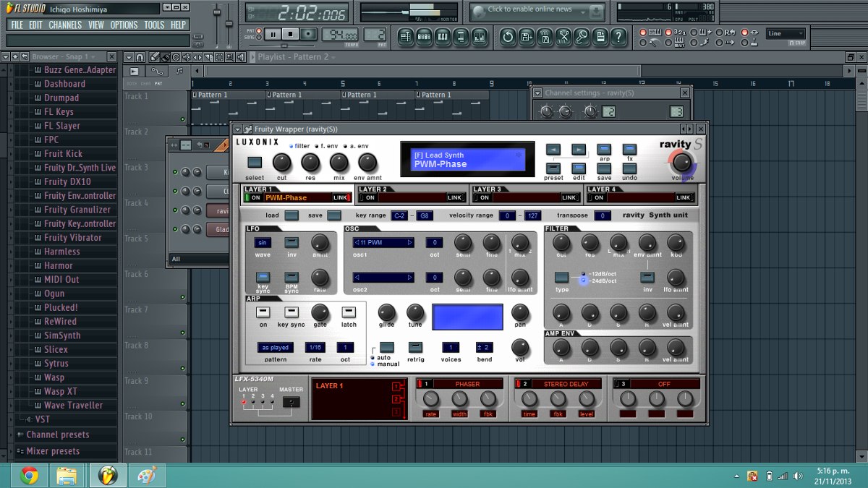The image size is (868, 488).
Task: Open the Paint app in taskbar
Action: pyautogui.click(x=147, y=476)
